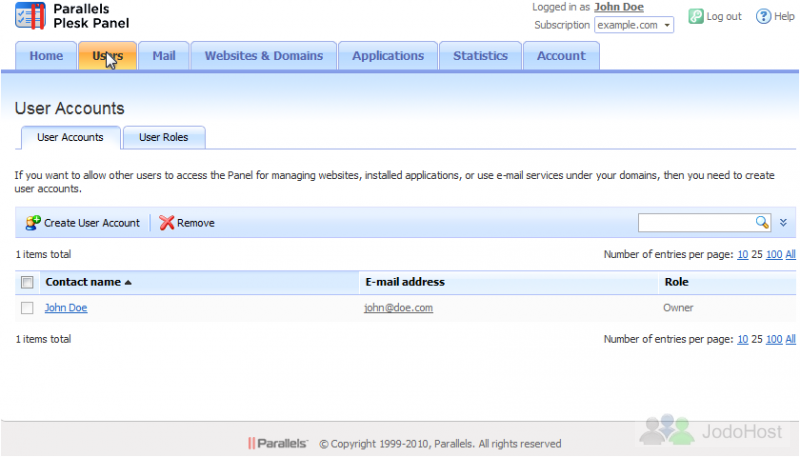800x457 pixels.
Task: Open the John Doe contact link
Action: (66, 308)
